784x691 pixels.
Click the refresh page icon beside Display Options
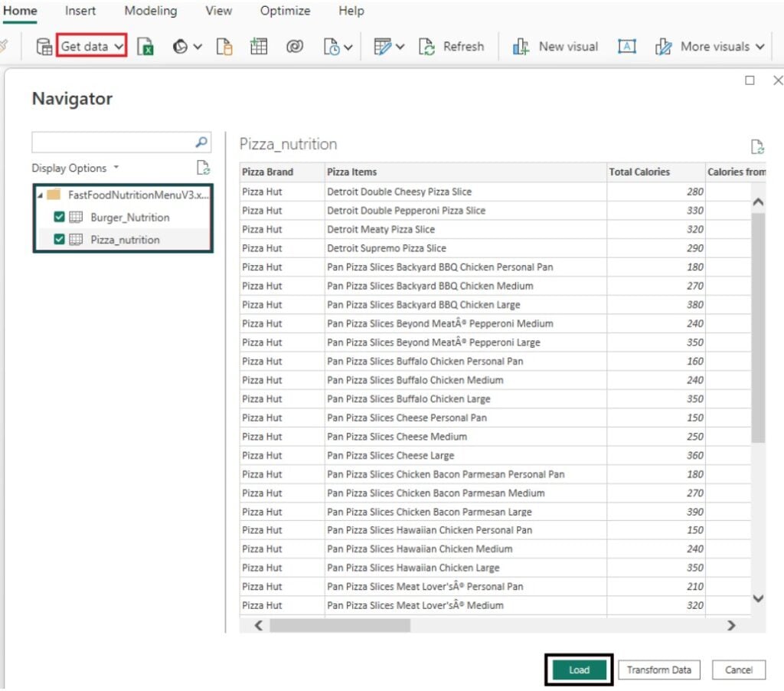coord(203,168)
